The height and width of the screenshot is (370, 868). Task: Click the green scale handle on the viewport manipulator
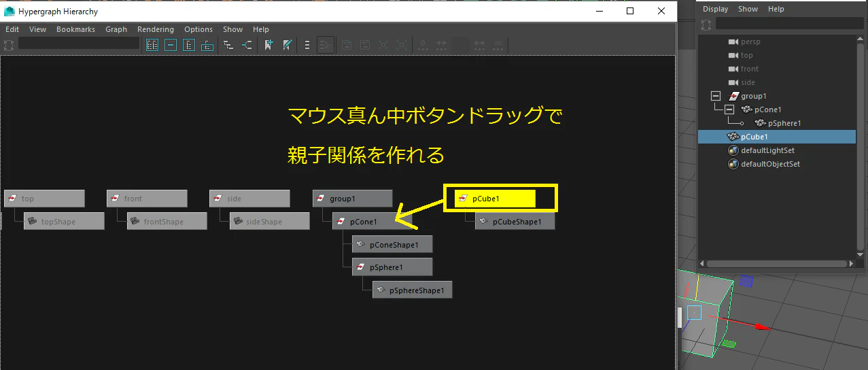(x=729, y=344)
